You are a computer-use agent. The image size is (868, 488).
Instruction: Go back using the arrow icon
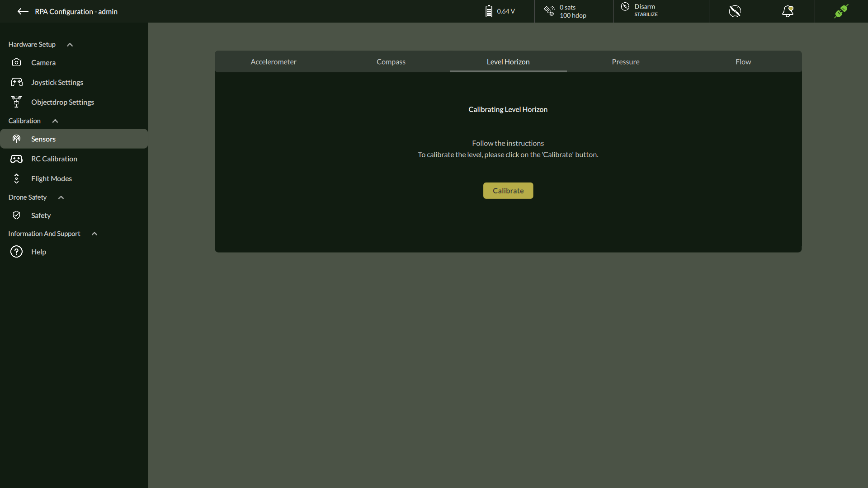(23, 11)
